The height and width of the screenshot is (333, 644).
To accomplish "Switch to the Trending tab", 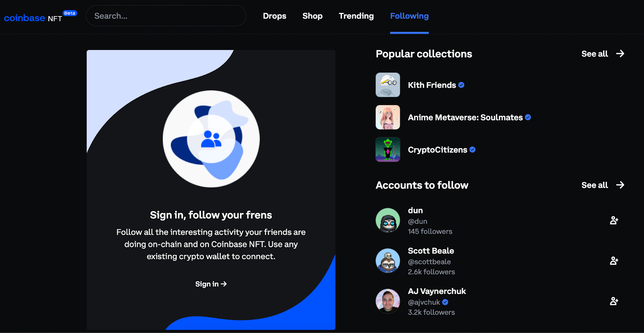I will 356,16.
